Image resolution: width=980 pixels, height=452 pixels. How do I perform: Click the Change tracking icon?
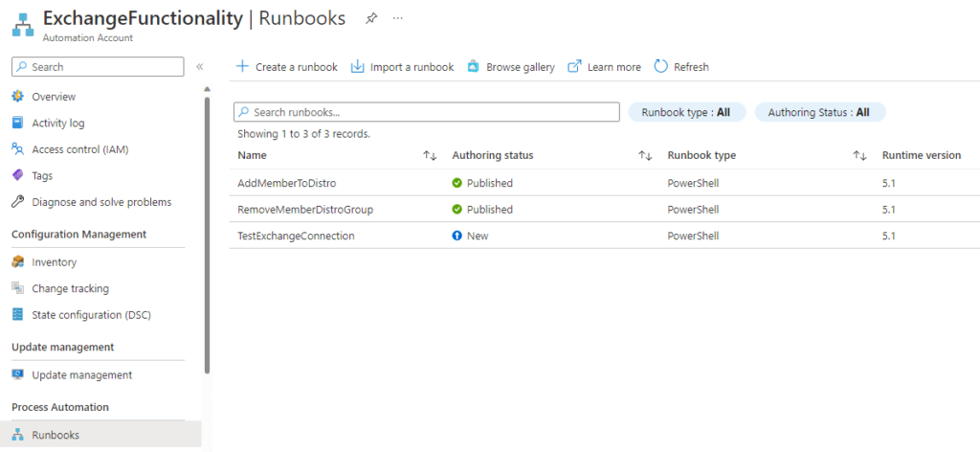[18, 288]
